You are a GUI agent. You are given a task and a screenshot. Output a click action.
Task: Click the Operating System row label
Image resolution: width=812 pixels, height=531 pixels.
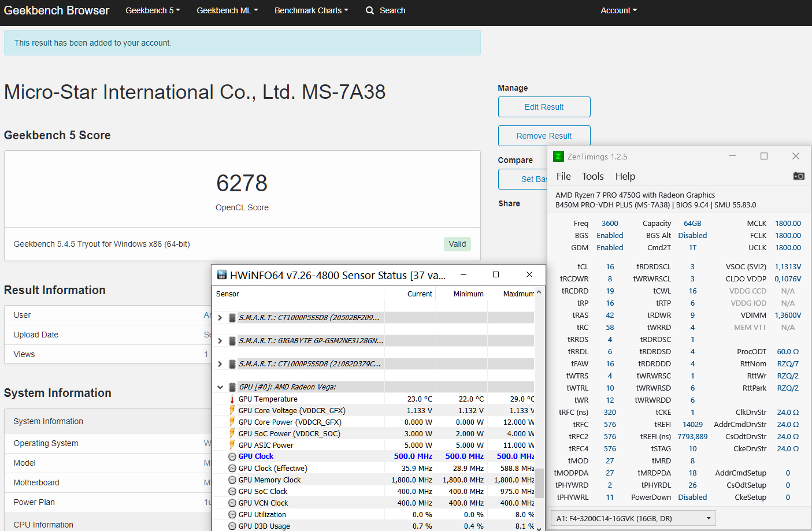click(x=46, y=443)
